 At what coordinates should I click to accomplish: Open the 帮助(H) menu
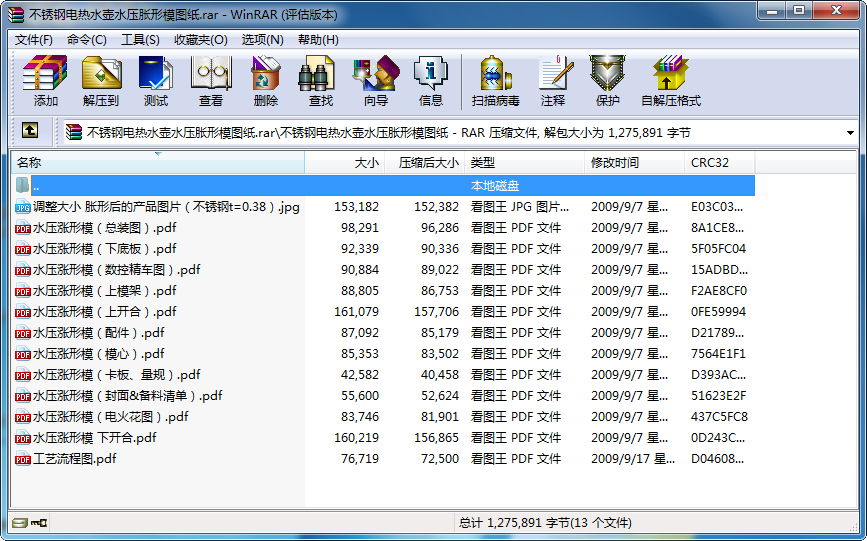pyautogui.click(x=318, y=40)
